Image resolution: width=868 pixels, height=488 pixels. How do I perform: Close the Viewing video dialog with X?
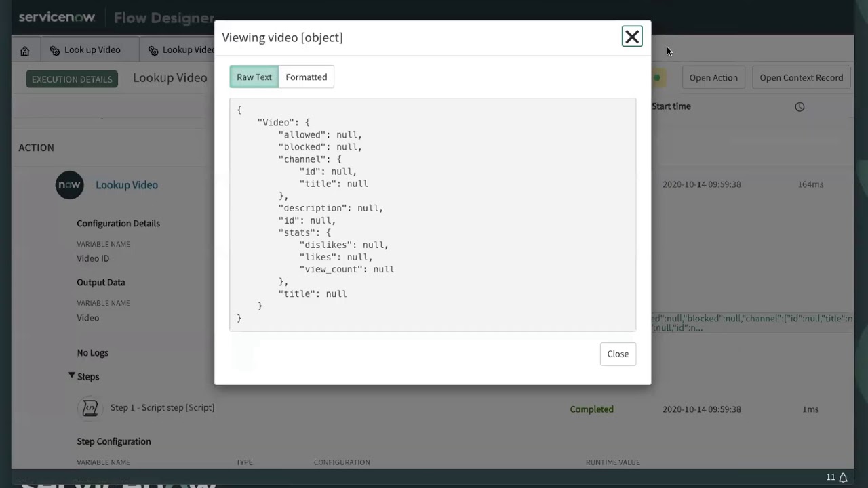pos(631,37)
